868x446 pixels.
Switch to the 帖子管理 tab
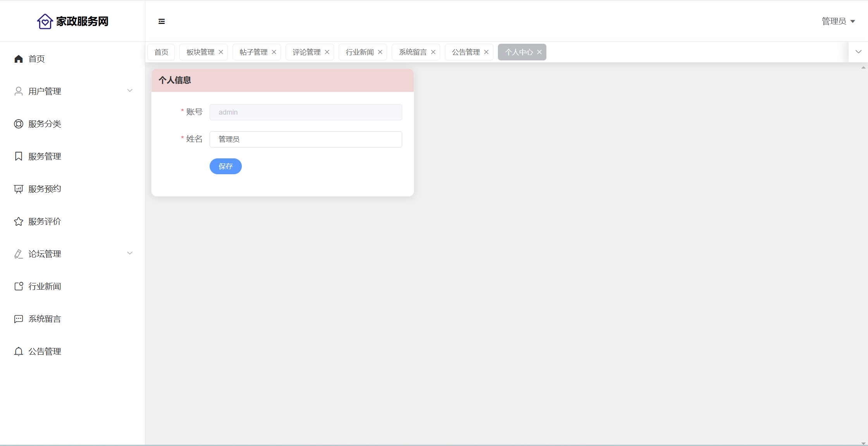(x=253, y=52)
